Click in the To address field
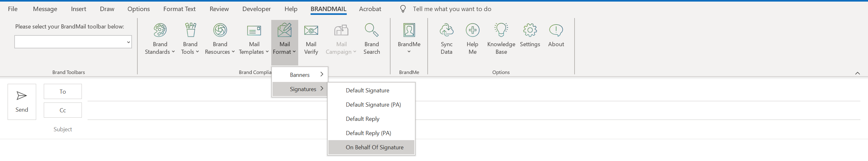The height and width of the screenshot is (161, 868). pos(474,92)
